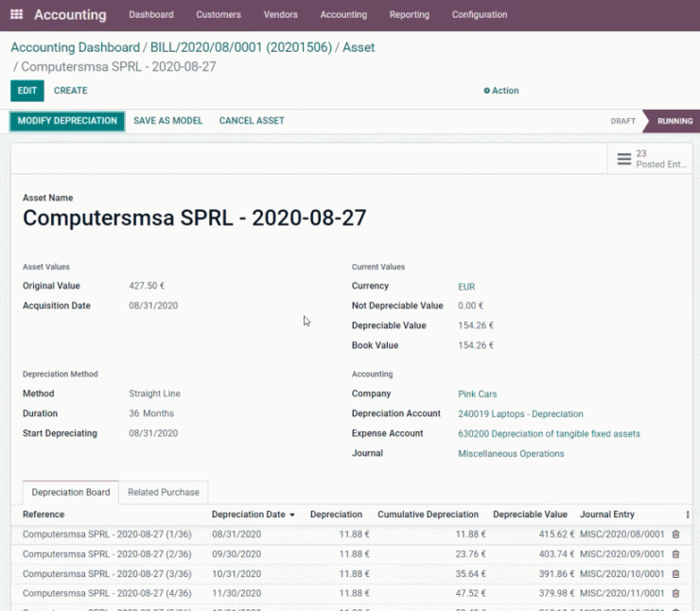Sort by the Depreciation column header

(336, 515)
